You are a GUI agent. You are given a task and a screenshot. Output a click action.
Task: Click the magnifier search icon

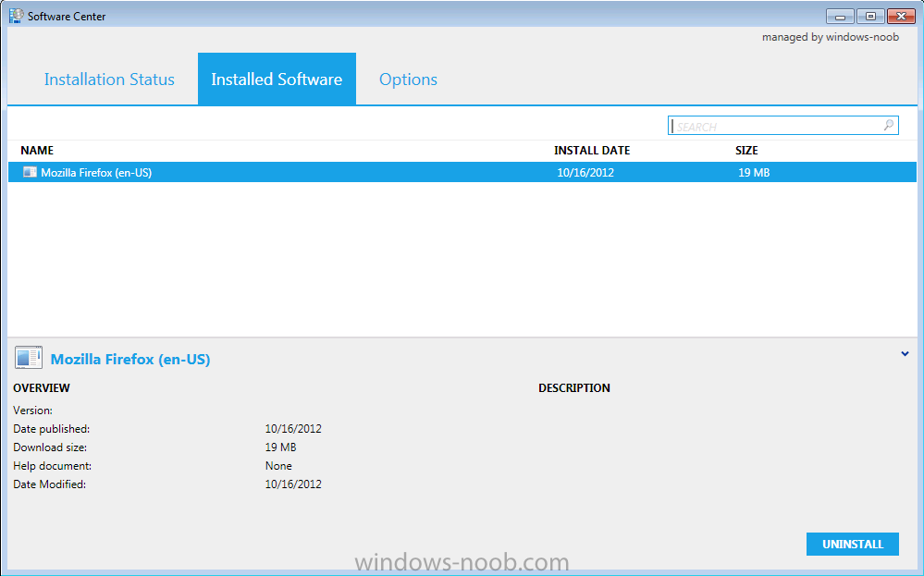tap(889, 125)
